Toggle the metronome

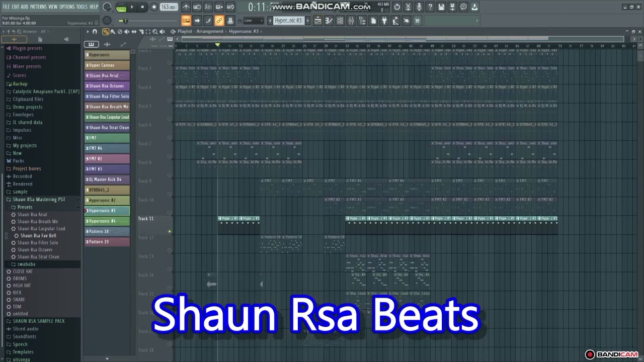186,7
